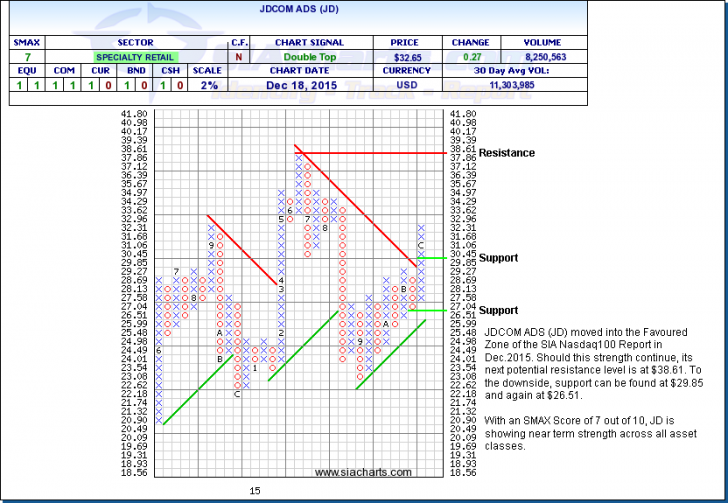Click the 15 year marker below chart
This screenshot has height=503, width=728.
pyautogui.click(x=255, y=490)
